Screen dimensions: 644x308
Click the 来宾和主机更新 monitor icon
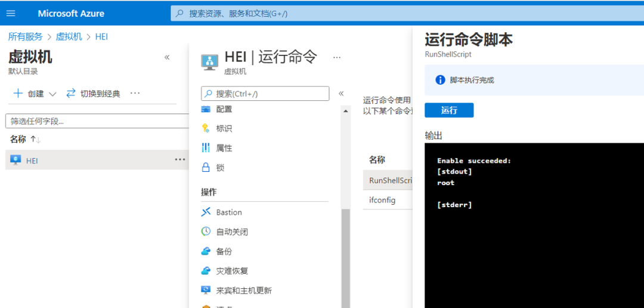point(206,290)
